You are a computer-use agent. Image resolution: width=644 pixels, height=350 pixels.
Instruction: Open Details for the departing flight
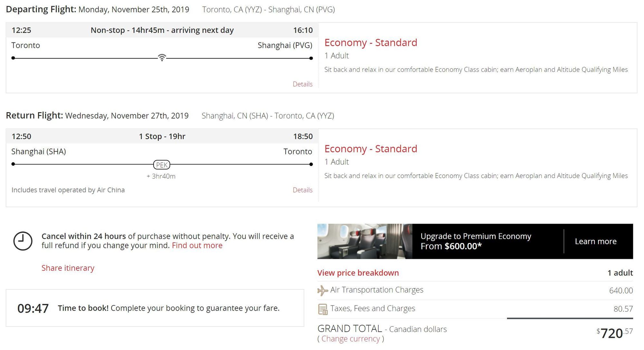click(303, 84)
